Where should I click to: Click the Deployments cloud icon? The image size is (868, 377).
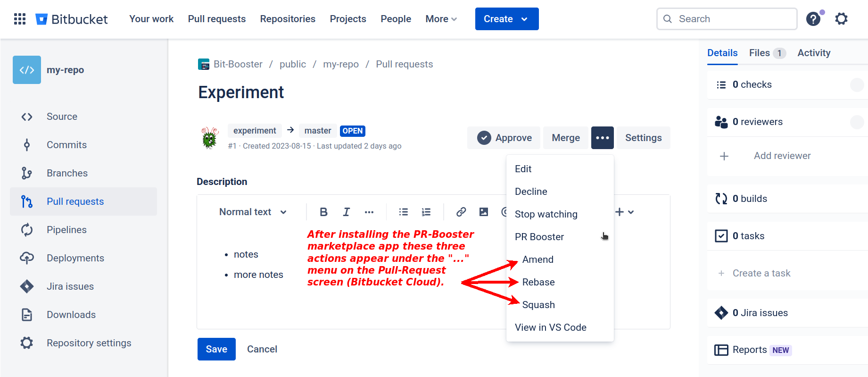tap(27, 258)
